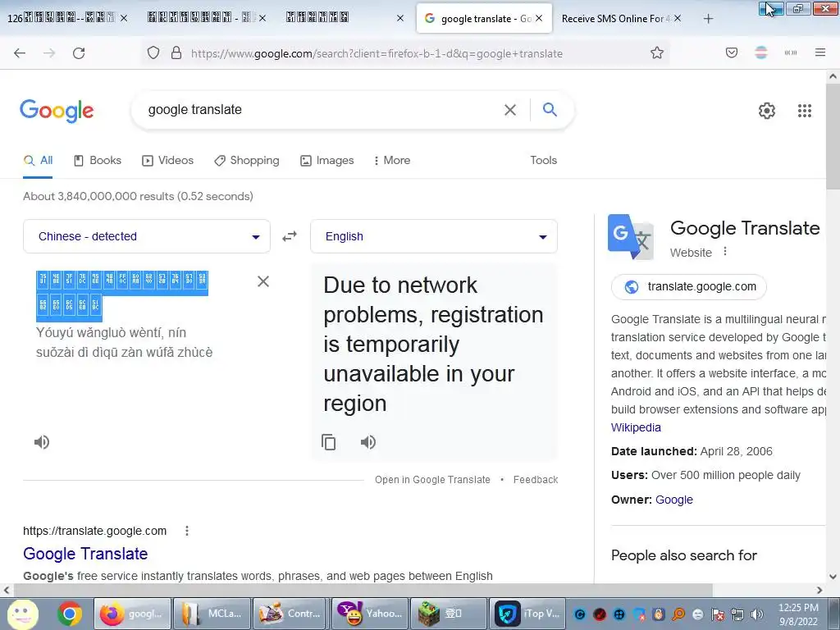
Task: Copy the English translation
Action: (x=328, y=442)
